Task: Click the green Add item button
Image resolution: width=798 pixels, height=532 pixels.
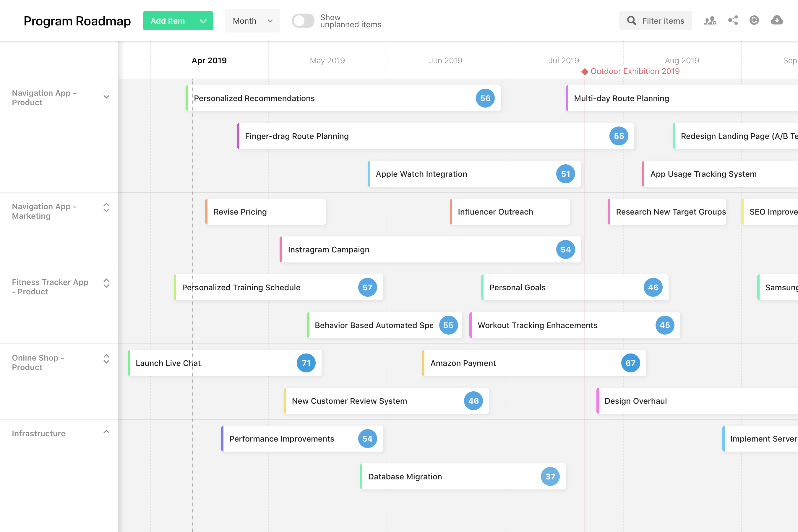Action: coord(167,21)
